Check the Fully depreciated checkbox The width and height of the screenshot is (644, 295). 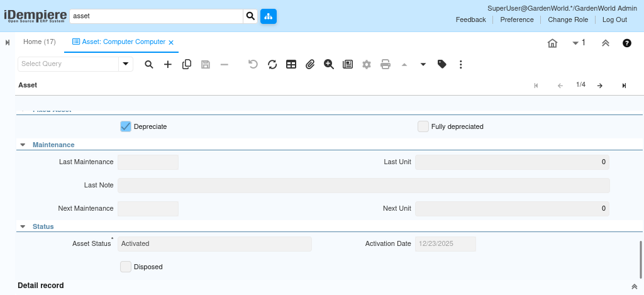(423, 126)
